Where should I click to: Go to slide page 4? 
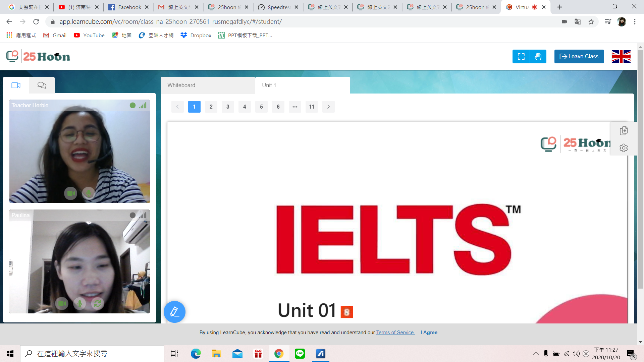coord(245,107)
